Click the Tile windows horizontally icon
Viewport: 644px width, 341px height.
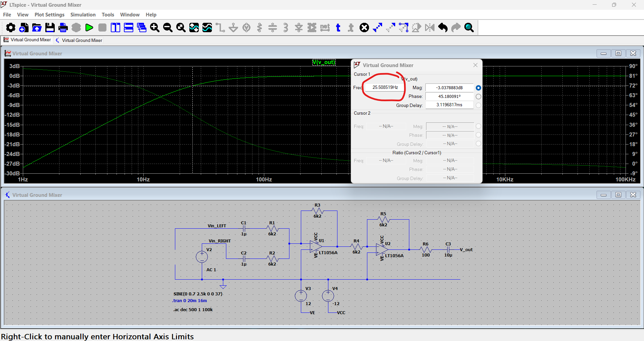[x=129, y=27]
